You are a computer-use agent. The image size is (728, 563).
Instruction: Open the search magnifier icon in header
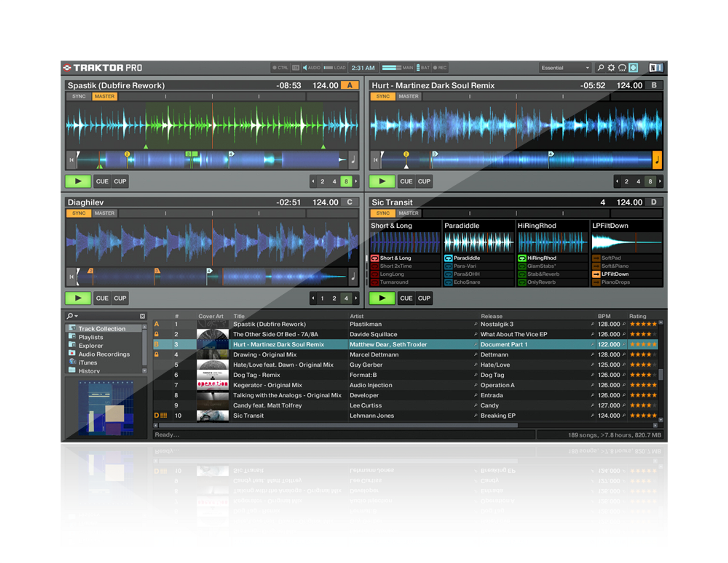600,68
